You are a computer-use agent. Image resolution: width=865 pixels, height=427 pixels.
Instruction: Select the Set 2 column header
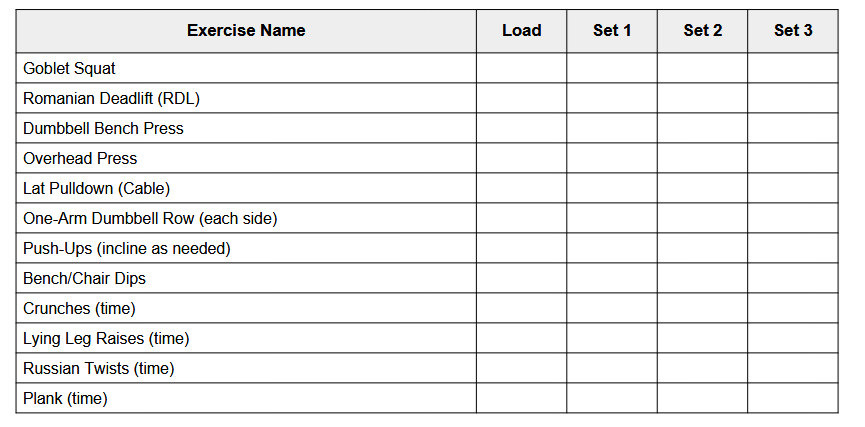702,31
